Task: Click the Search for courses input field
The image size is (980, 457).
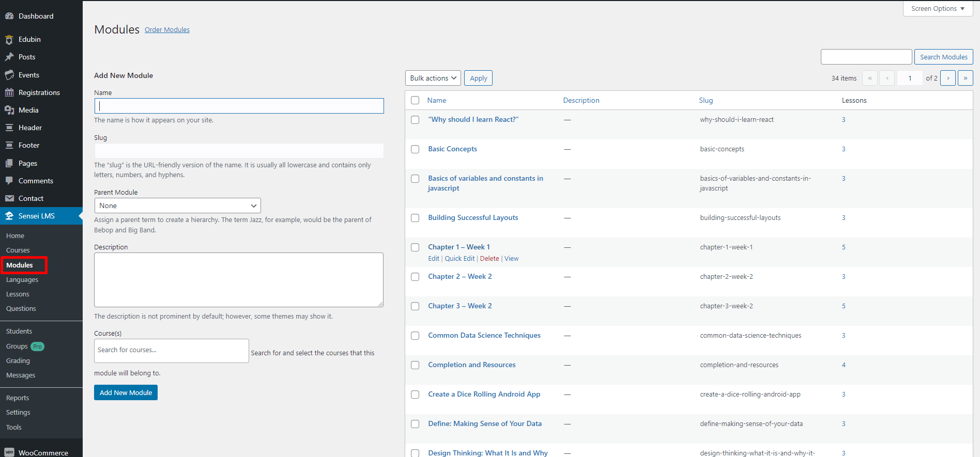Action: (x=171, y=350)
